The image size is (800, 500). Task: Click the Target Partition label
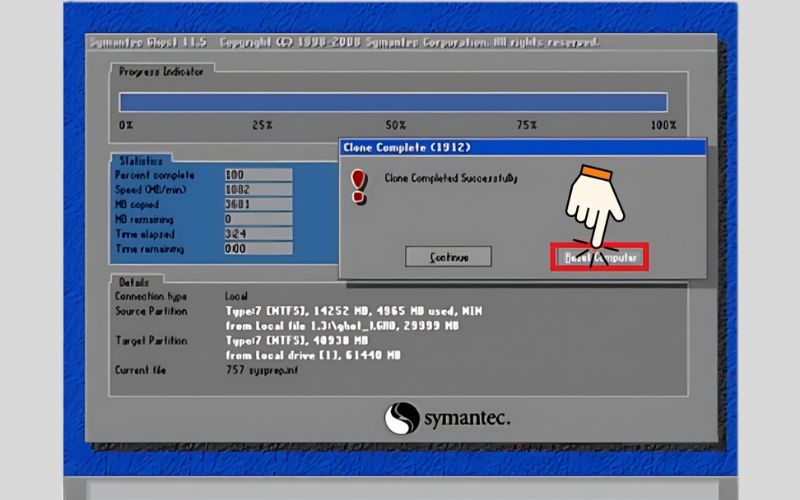point(151,341)
